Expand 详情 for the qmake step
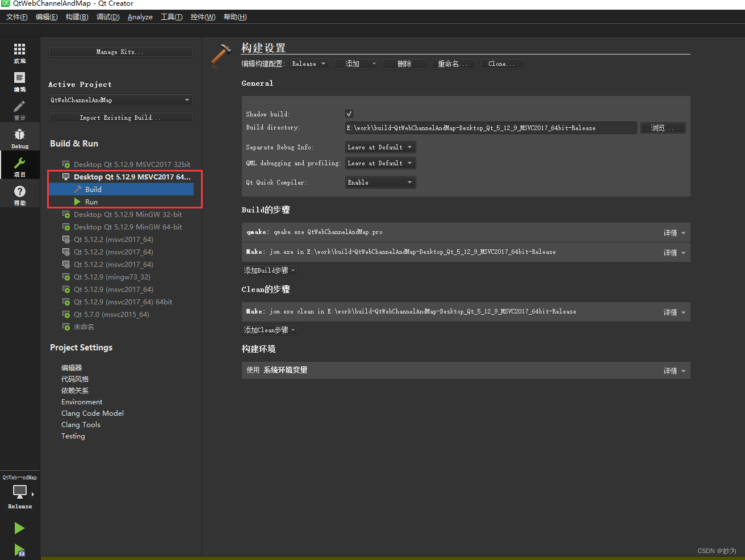 click(x=674, y=233)
